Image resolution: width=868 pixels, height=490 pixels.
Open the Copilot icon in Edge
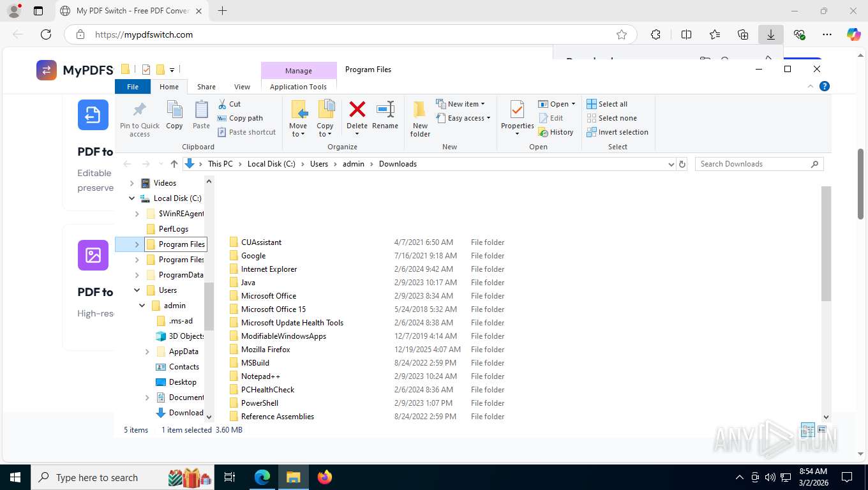(853, 34)
